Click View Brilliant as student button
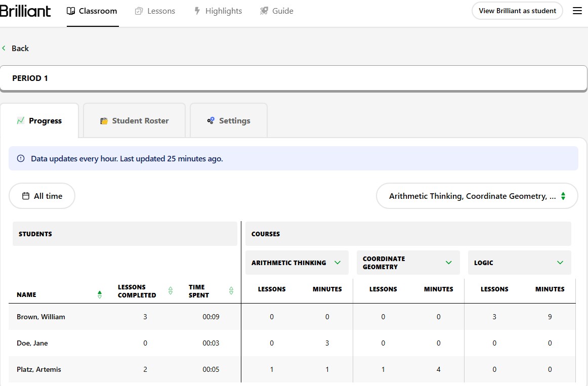Screen dimensions: 588x386 click(517, 11)
